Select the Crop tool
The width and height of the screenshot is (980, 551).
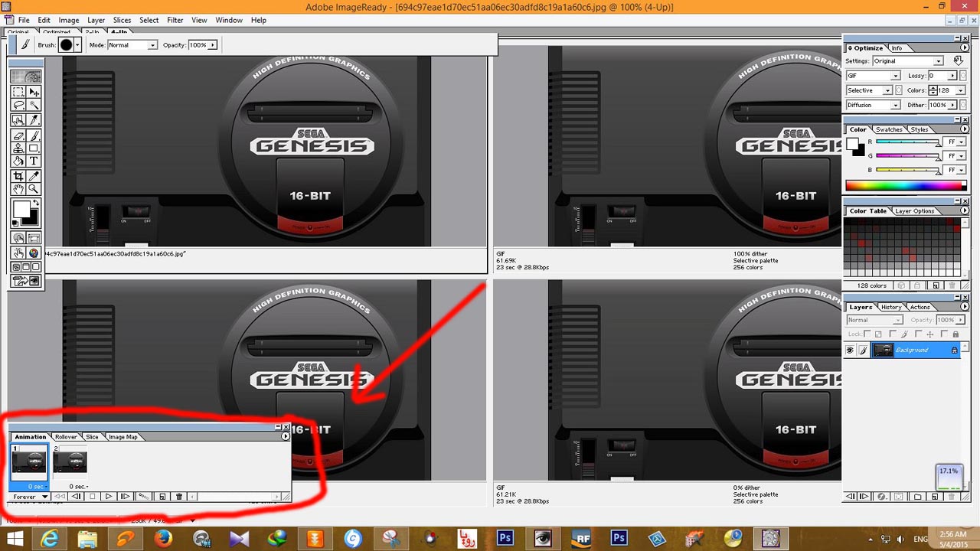pyautogui.click(x=18, y=175)
